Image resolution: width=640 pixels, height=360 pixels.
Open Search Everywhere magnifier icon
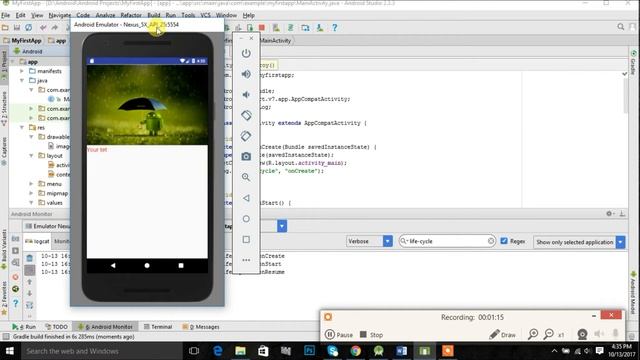pyautogui.click(x=620, y=27)
